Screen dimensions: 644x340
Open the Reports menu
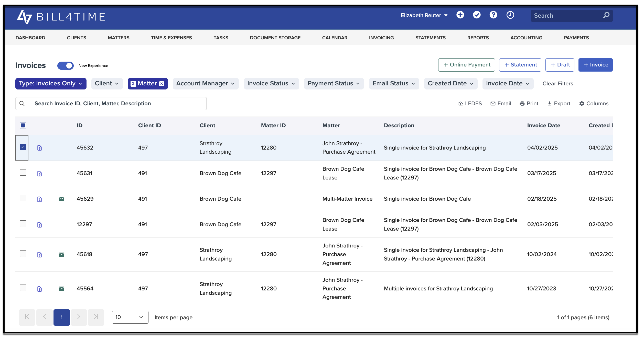[478, 38]
